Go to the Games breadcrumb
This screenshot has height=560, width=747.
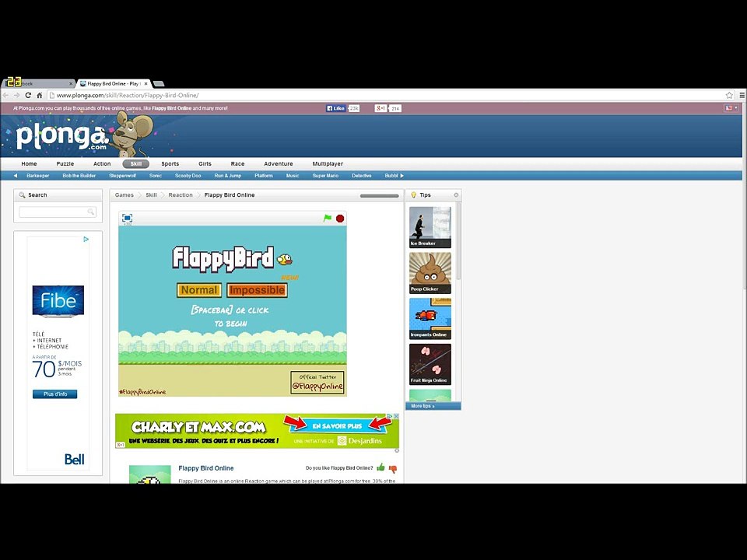pyautogui.click(x=124, y=195)
